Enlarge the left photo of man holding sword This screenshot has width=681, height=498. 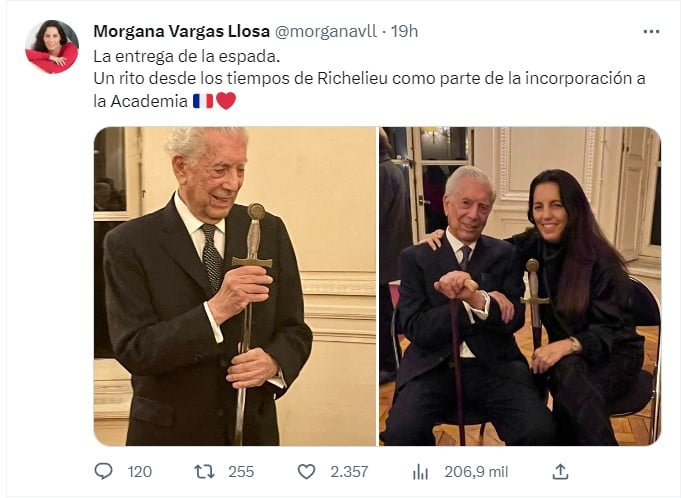tap(235, 286)
